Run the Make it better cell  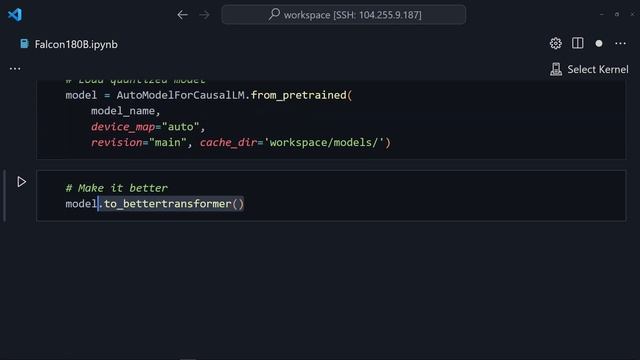pos(21,182)
